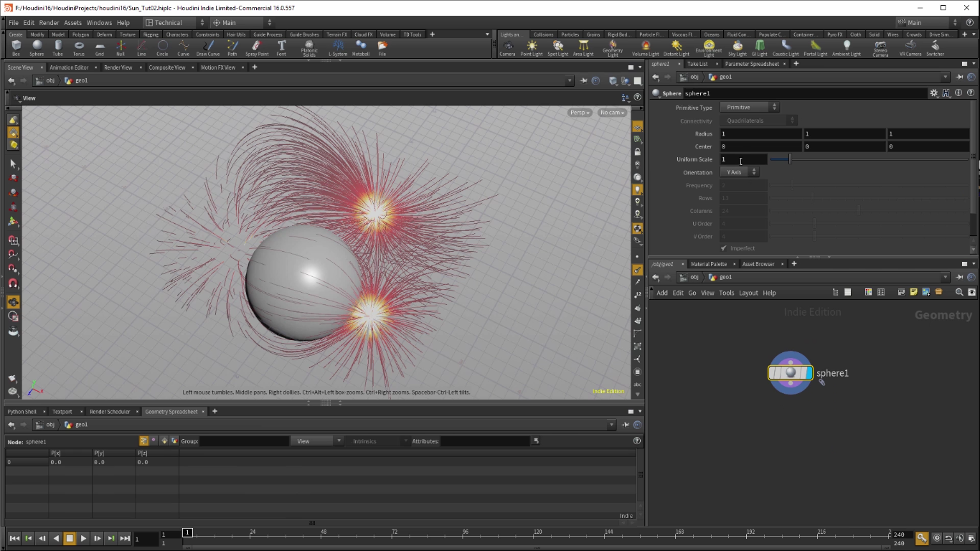Toggle the Imperfect checkbox

pos(723,248)
